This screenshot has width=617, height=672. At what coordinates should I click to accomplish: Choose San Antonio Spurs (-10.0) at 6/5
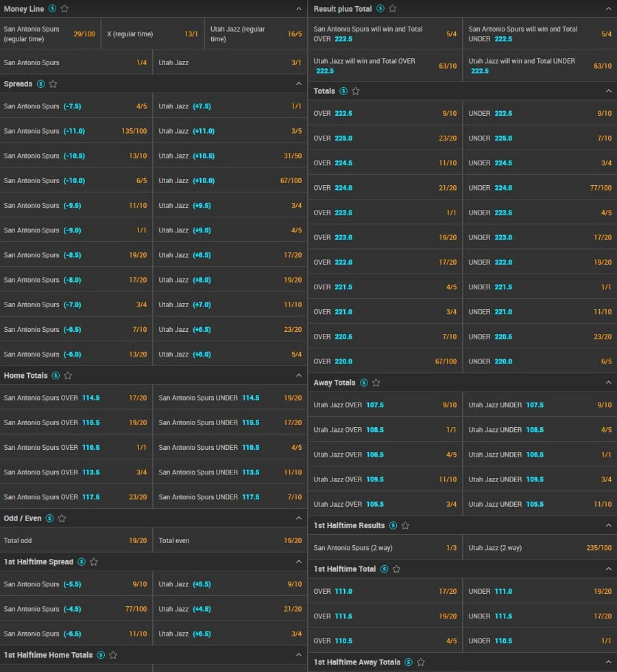click(x=76, y=181)
